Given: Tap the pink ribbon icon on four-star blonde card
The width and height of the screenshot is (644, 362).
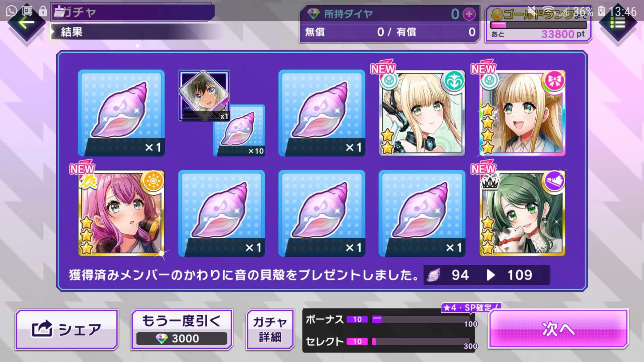Looking at the screenshot, I should (554, 81).
